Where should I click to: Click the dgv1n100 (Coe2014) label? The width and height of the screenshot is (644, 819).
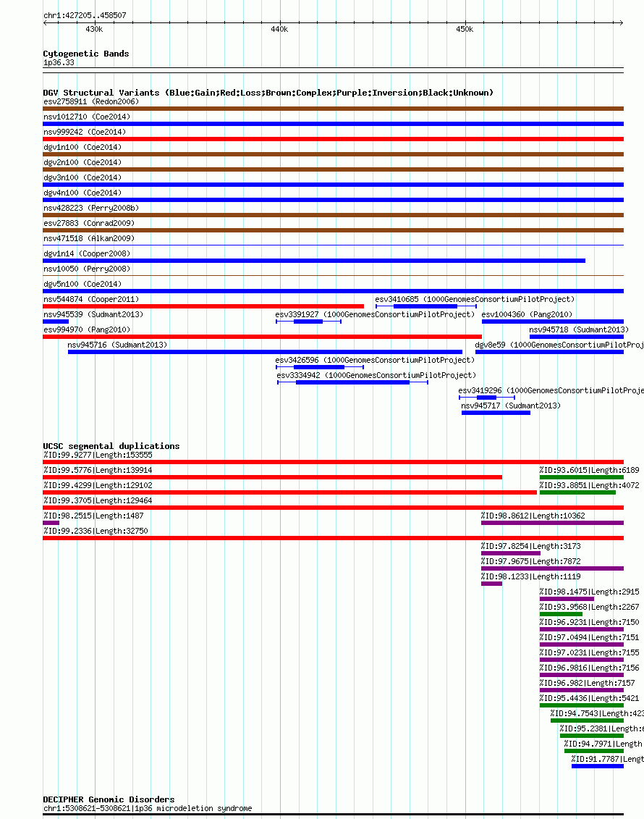coord(82,147)
